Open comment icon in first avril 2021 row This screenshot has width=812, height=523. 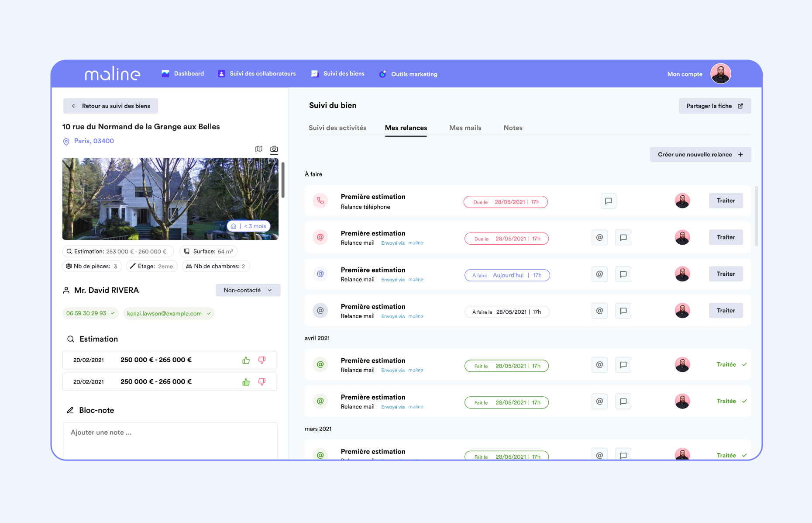[623, 365]
